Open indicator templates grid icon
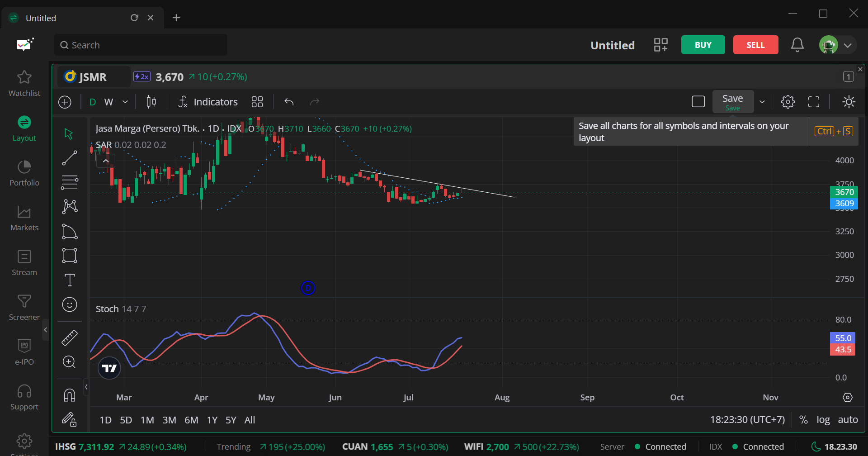The image size is (868, 456). [257, 102]
